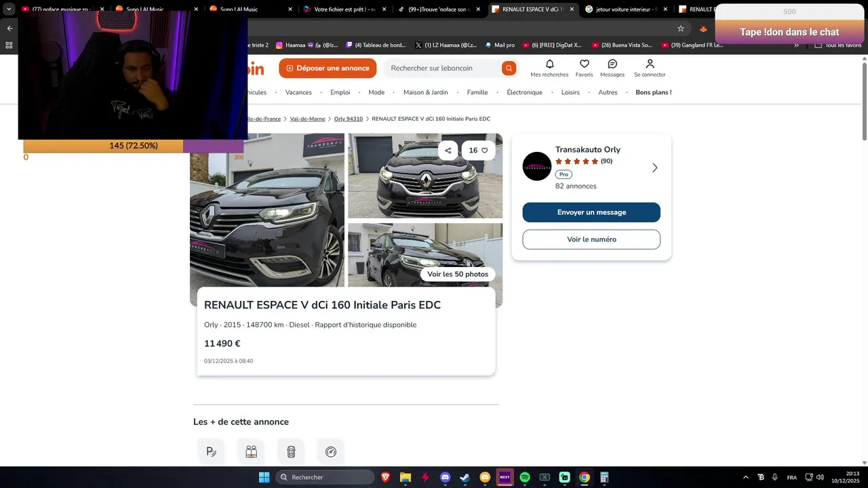868x488 pixels.
Task: Click Bons plans ! link
Action: point(653,92)
